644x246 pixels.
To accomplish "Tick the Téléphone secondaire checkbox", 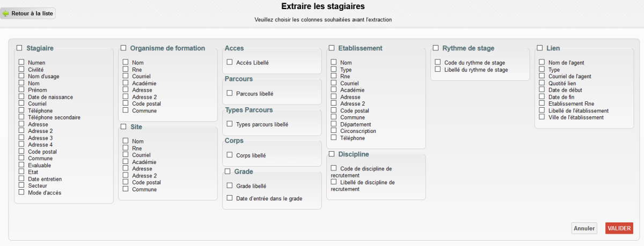I will (x=21, y=117).
